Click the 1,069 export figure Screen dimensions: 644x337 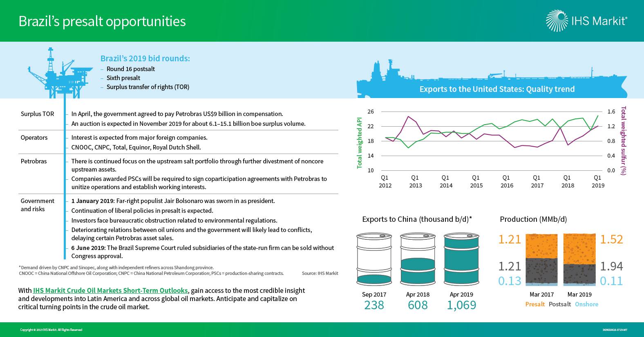(461, 305)
